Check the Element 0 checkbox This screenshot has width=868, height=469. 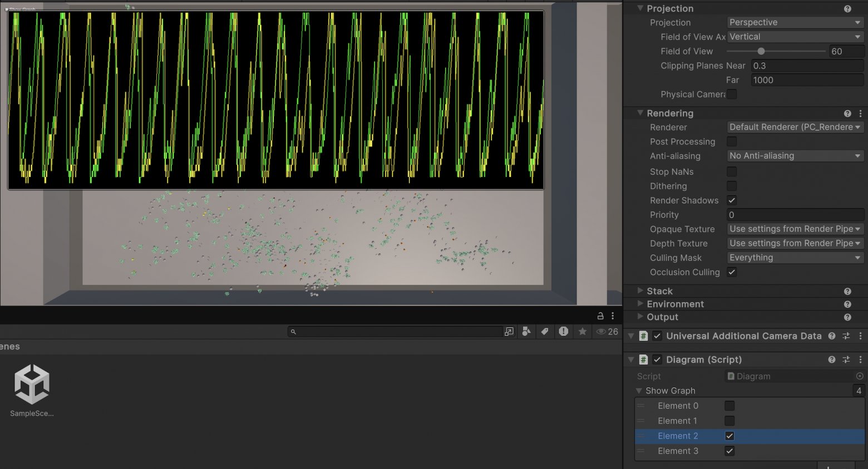coord(729,406)
